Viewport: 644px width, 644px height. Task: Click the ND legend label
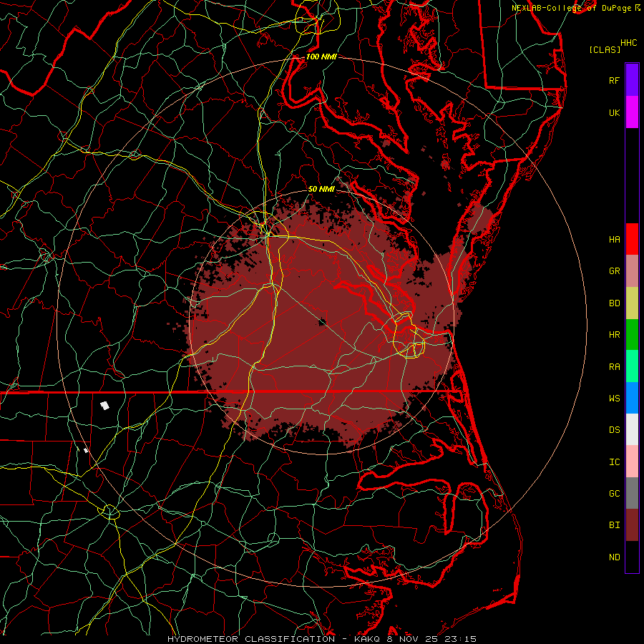pos(614,557)
